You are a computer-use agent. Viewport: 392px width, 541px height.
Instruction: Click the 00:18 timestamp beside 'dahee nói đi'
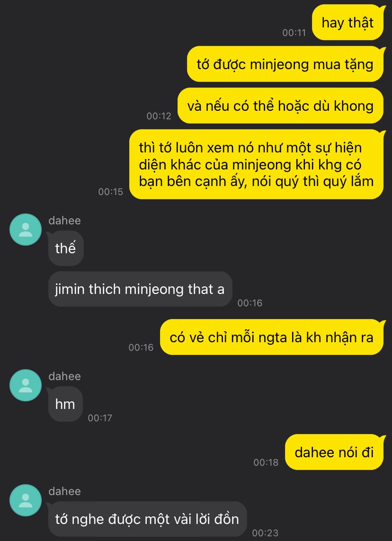coord(266,462)
